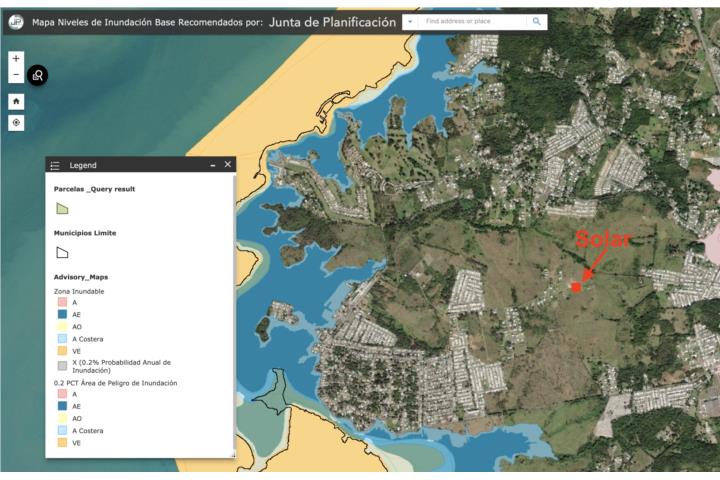Viewport: 720px width, 480px height.
Task: Open the round black query search tool
Action: (38, 75)
